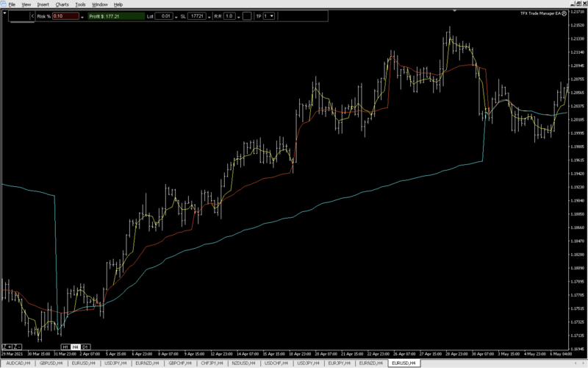The width and height of the screenshot is (588, 368).
Task: Open the View menu
Action: 26,4
